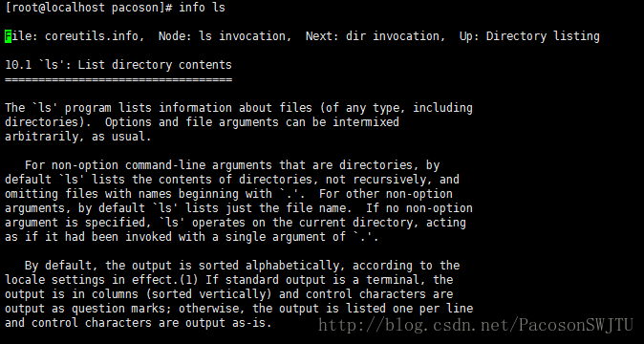Click the text 'not recursively, and'
644x344 pixels.
393,180
